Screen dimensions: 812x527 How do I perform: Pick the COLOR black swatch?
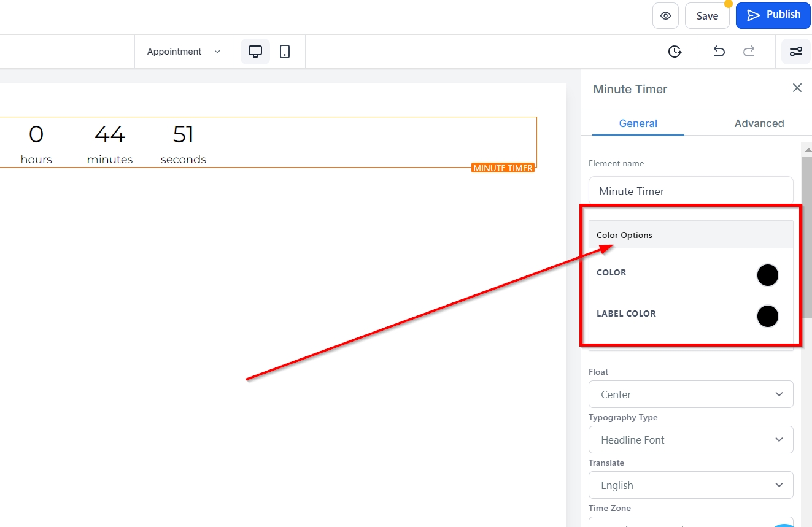click(x=767, y=275)
